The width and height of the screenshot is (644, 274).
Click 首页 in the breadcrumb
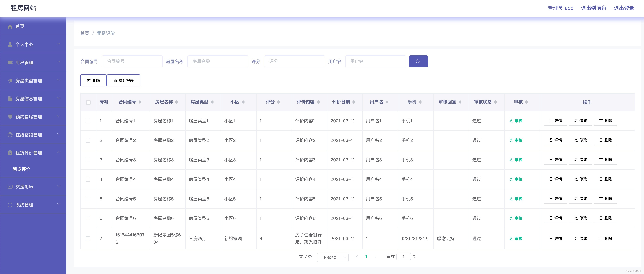84,33
